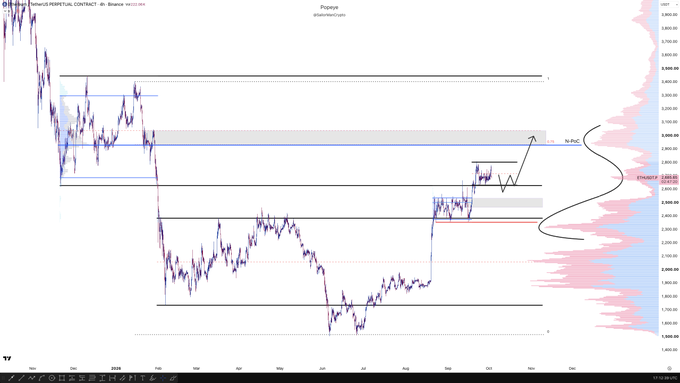
Task: Click the Oct label on time axis
Action: click(489, 368)
